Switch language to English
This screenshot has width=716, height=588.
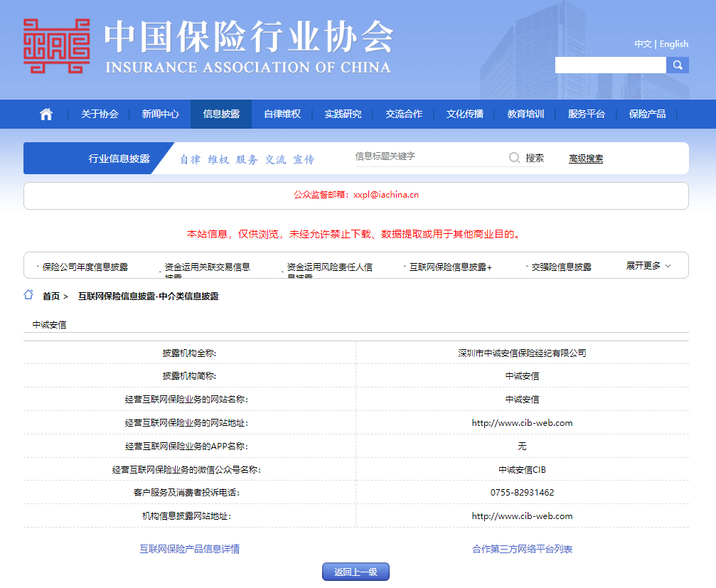click(x=674, y=44)
